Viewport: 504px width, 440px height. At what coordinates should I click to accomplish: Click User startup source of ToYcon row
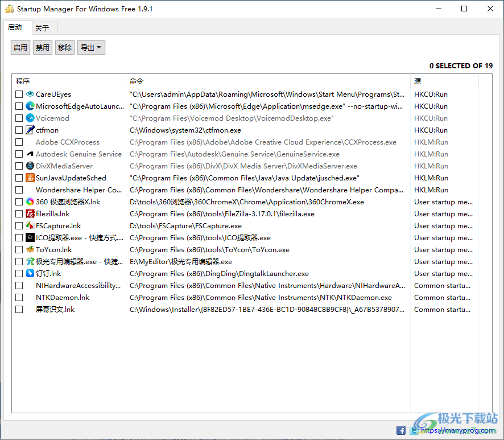[x=443, y=249]
